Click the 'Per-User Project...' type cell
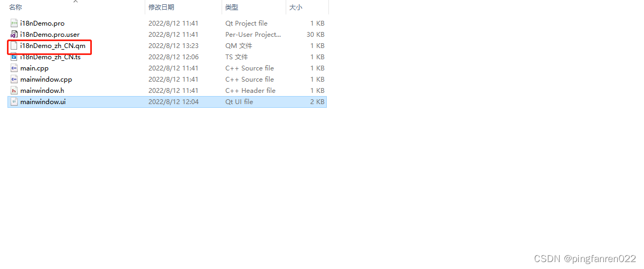This screenshot has height=269, width=644. click(x=253, y=35)
